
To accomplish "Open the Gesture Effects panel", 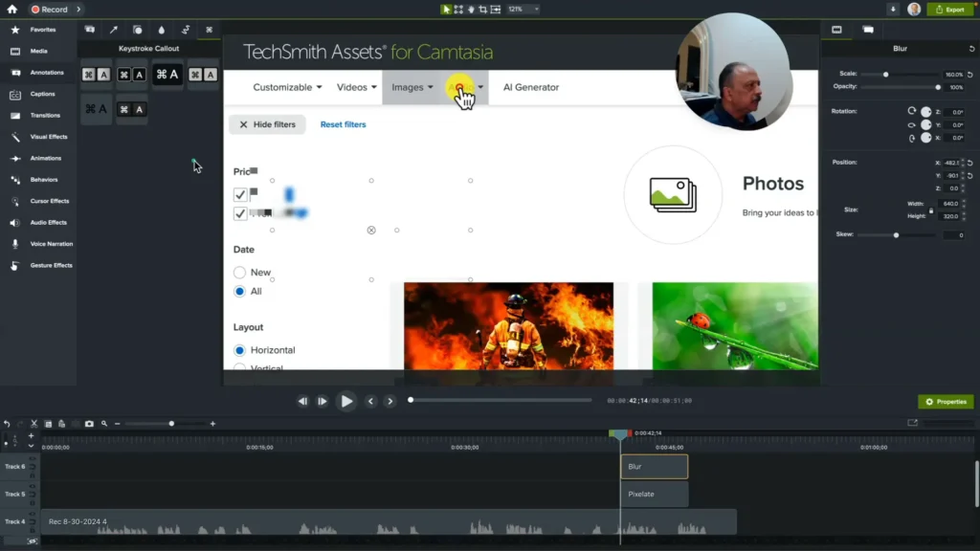I will point(38,266).
